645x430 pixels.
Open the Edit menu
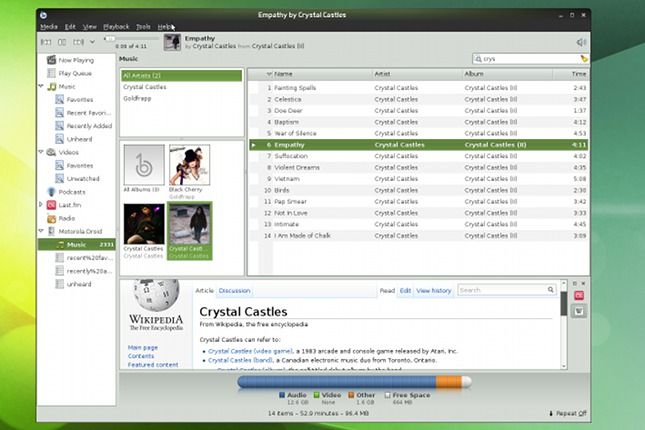tap(70, 27)
